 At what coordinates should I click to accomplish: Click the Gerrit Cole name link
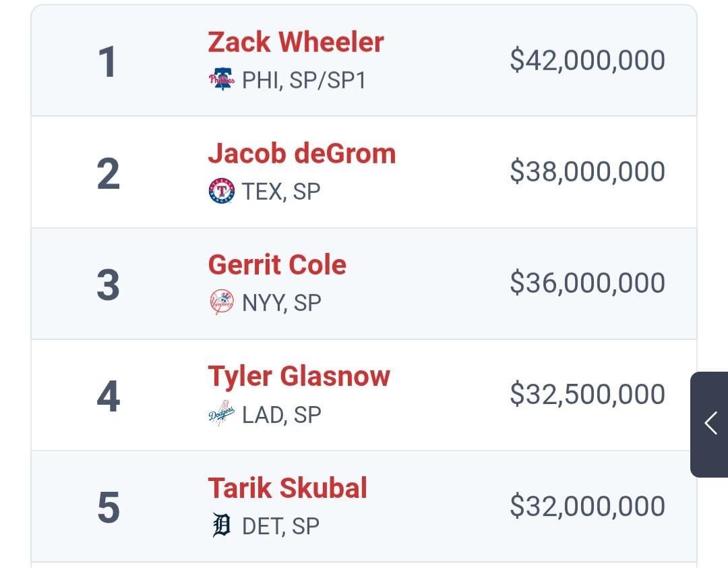[276, 265]
